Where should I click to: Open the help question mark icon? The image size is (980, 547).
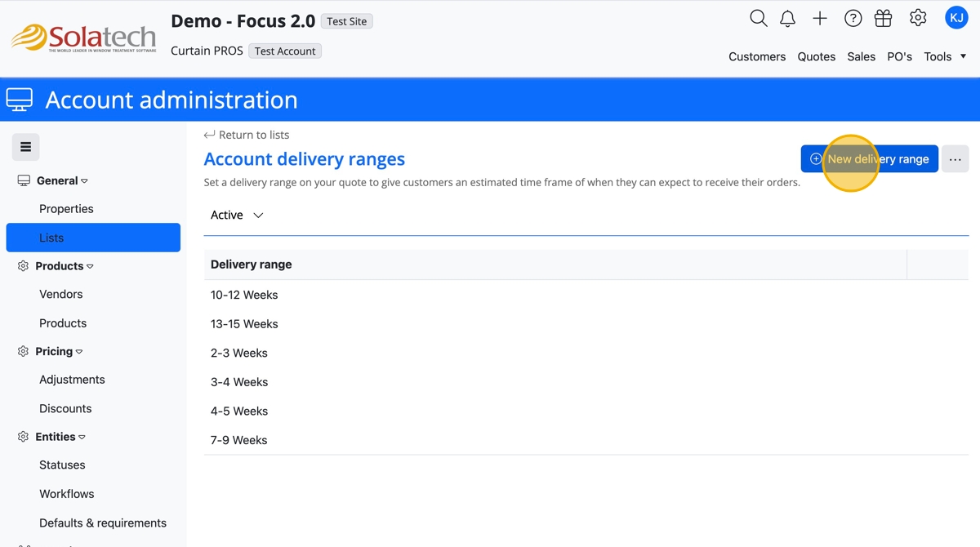(853, 18)
